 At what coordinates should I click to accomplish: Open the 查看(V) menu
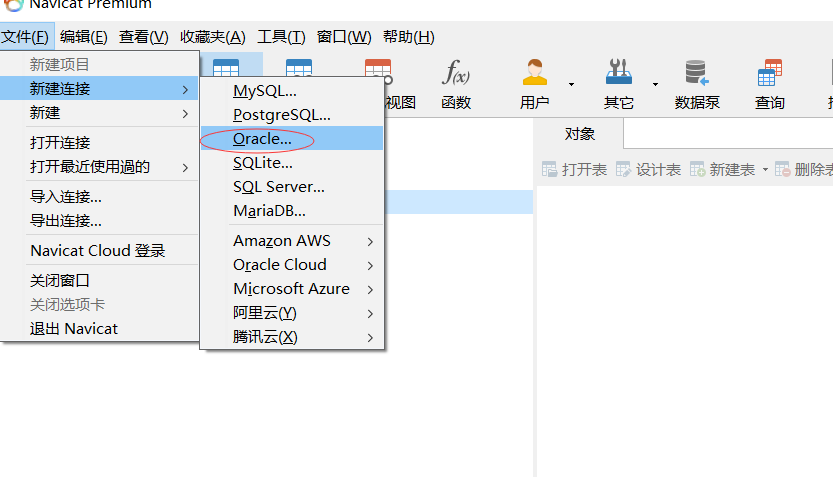tap(143, 37)
